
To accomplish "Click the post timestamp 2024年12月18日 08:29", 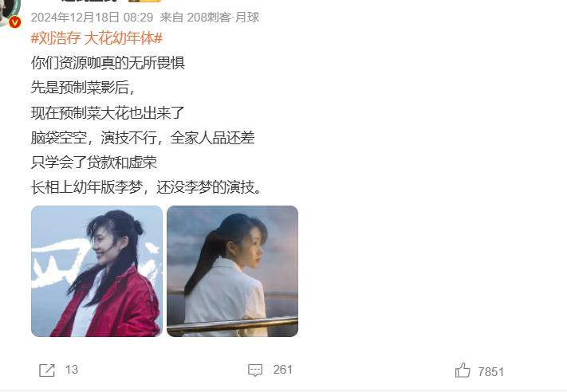I will tap(92, 17).
